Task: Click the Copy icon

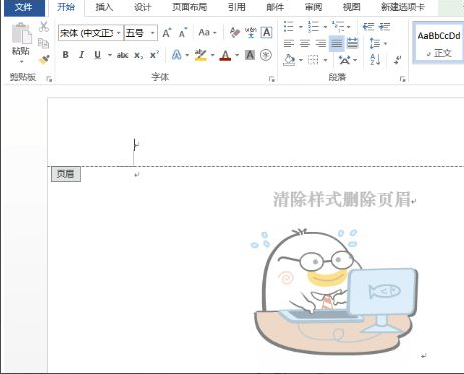Action: click(43, 43)
